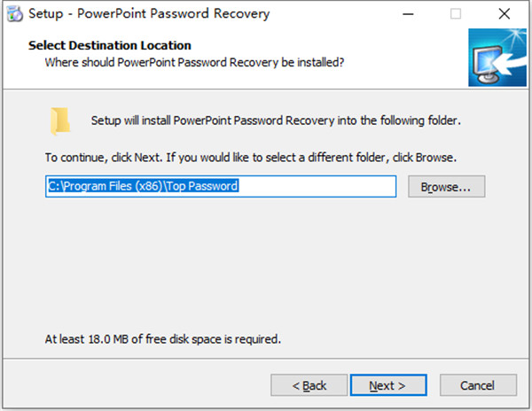Click the 'Select Destination Location' heading

110,45
